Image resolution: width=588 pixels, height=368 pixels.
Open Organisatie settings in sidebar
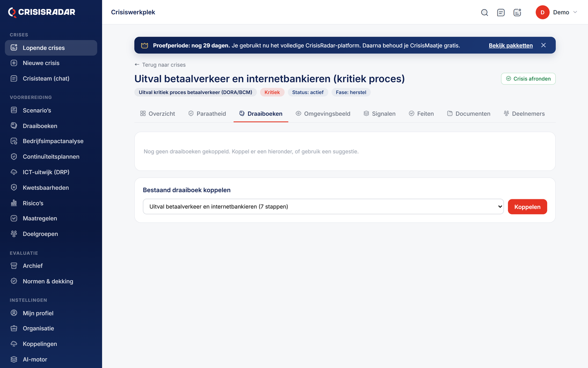point(51,328)
